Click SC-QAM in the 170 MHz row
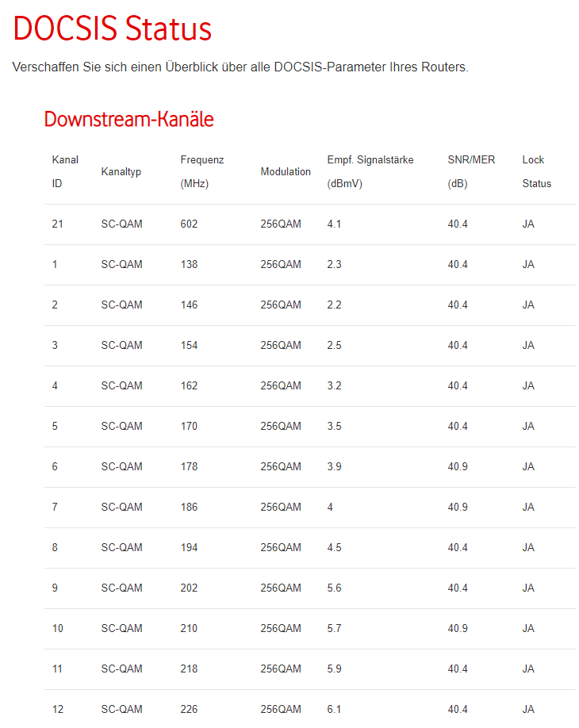 pyautogui.click(x=121, y=426)
